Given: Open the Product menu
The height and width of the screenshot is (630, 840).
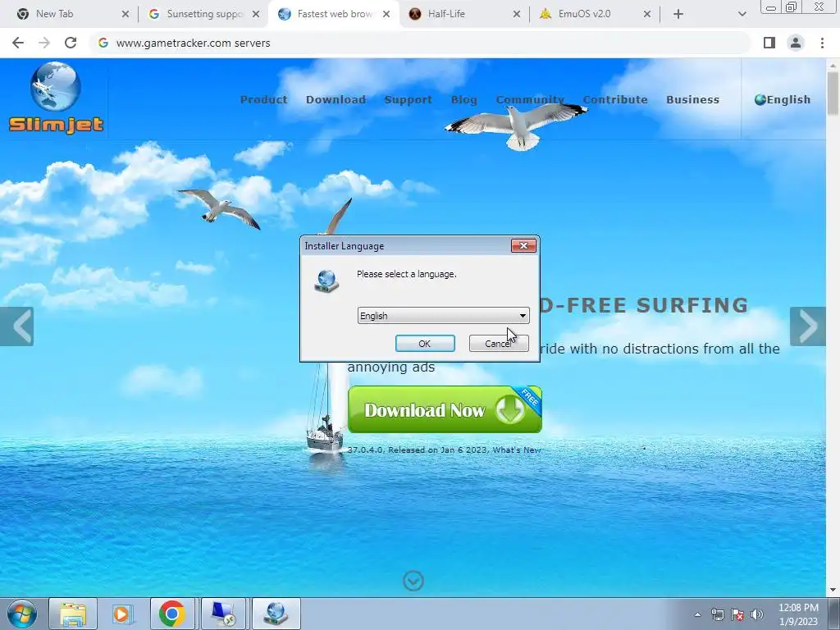Looking at the screenshot, I should (x=263, y=99).
